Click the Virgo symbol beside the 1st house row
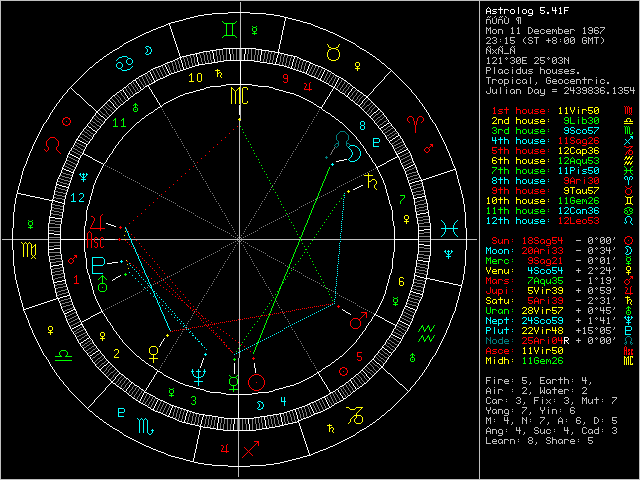The width and height of the screenshot is (640, 480). tap(629, 111)
